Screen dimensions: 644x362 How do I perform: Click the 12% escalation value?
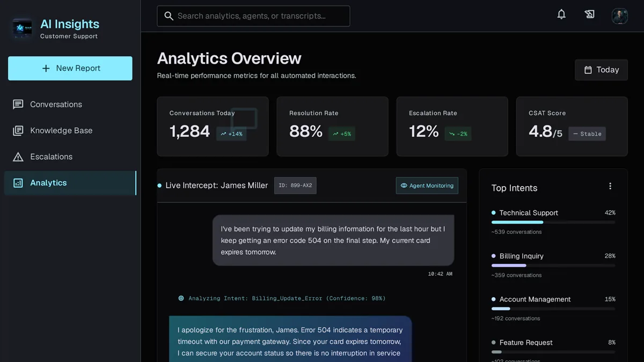coord(424,131)
